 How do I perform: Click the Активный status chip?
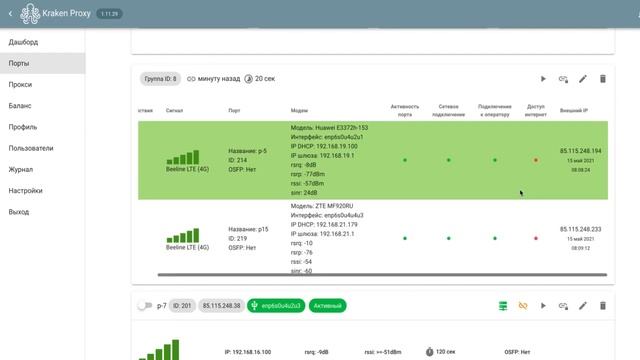327,306
